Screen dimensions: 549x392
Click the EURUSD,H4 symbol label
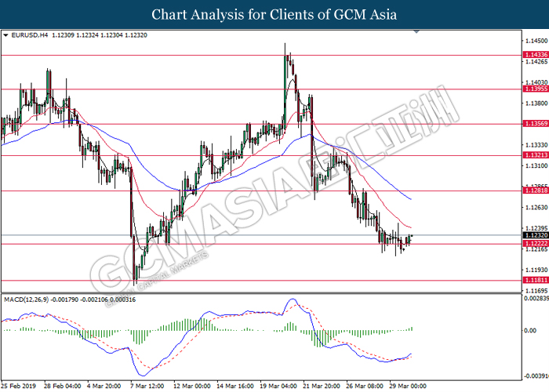30,35
